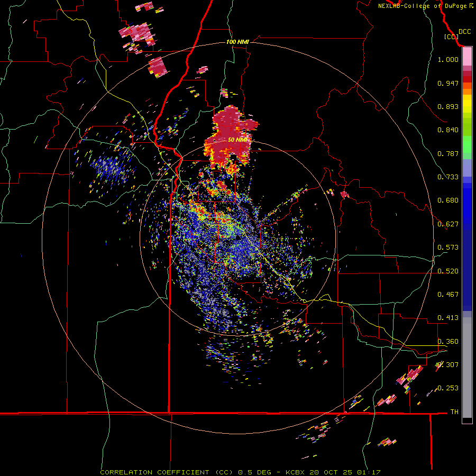The height and width of the screenshot is (476, 476).
Task: Click the 0.413 color scale value
Action: coord(448,318)
